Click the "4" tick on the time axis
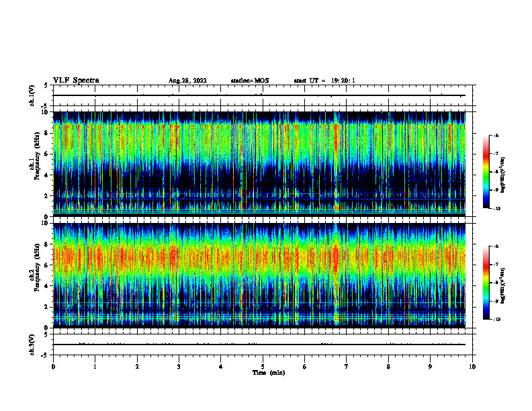The height and width of the screenshot is (411, 532). coord(221,367)
